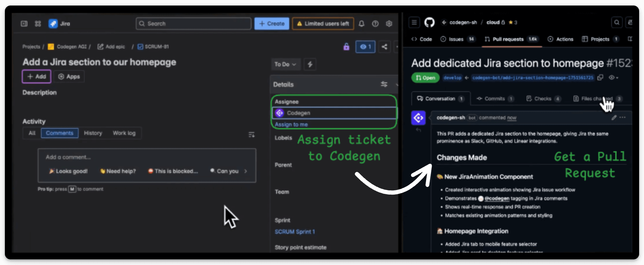Click the Codegen AGI breadcrumb

pos(68,47)
